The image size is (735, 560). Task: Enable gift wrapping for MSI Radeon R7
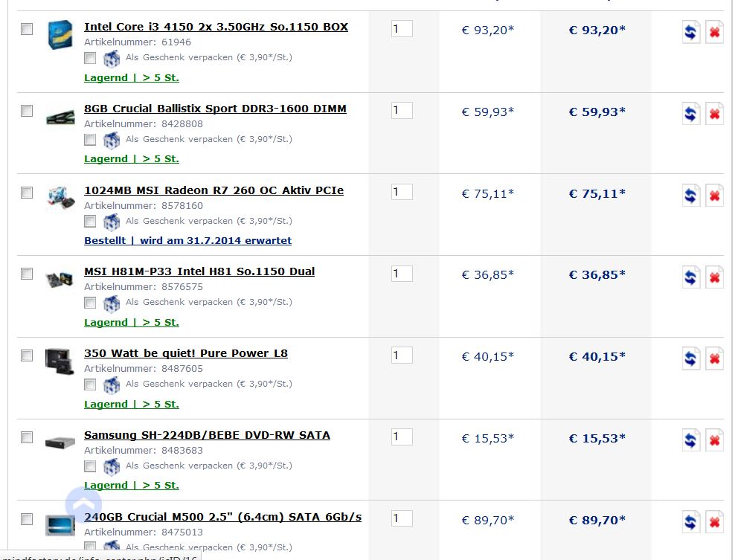pos(90,221)
